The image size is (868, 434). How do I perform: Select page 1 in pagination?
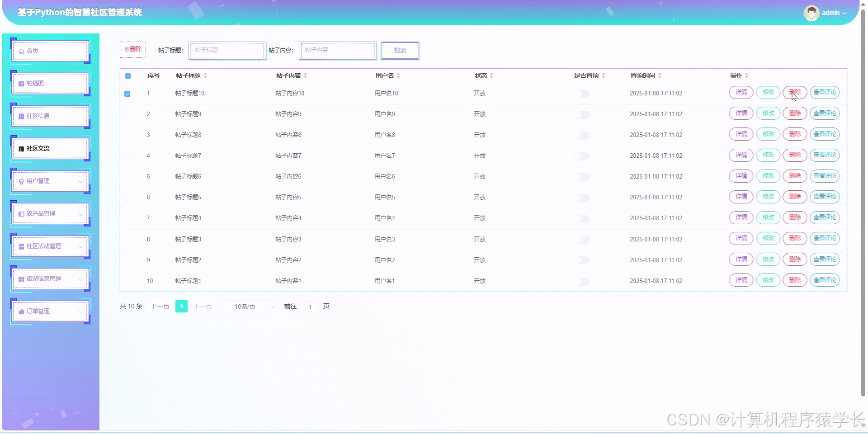pos(181,307)
